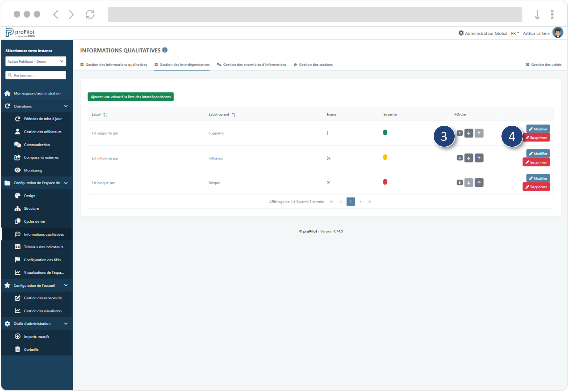Switch to Gestion des informations qualitatives tab
569x392 pixels.
coord(116,64)
